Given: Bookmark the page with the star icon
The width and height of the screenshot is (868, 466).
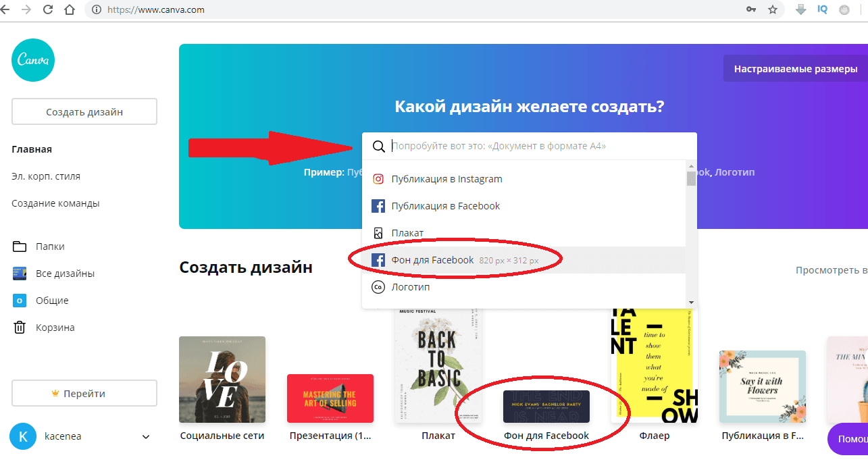Looking at the screenshot, I should (773, 10).
